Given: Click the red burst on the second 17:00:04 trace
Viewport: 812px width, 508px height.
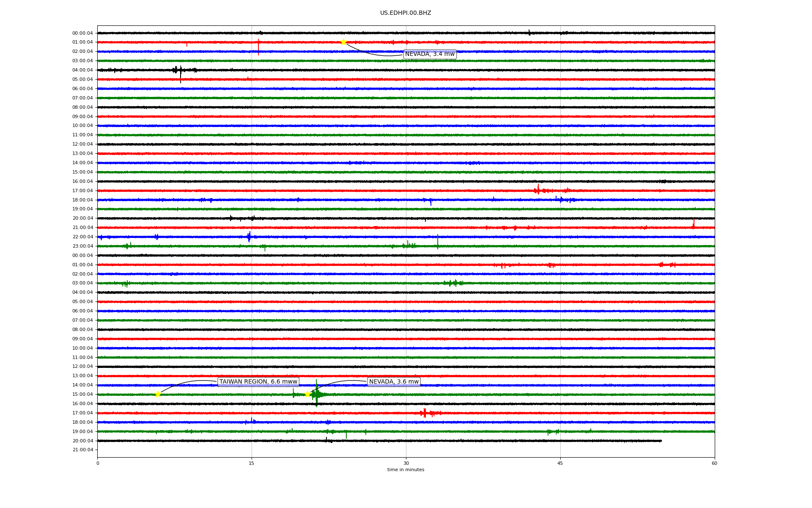Looking at the screenshot, I should point(425,413).
